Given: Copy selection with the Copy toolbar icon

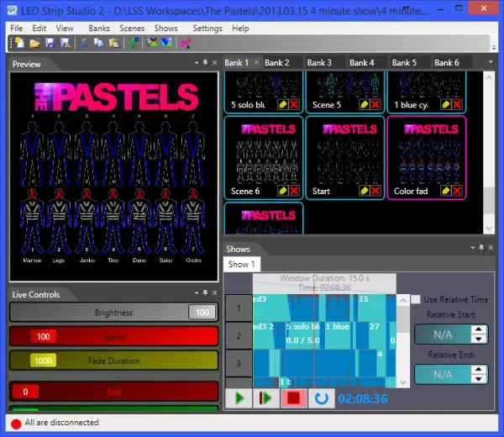Looking at the screenshot, I should (x=98, y=43).
